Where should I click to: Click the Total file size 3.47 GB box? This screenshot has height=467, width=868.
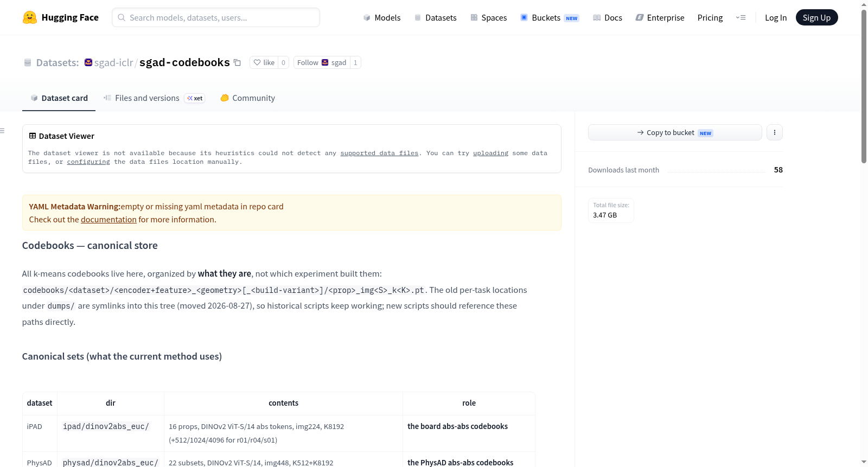pyautogui.click(x=611, y=210)
